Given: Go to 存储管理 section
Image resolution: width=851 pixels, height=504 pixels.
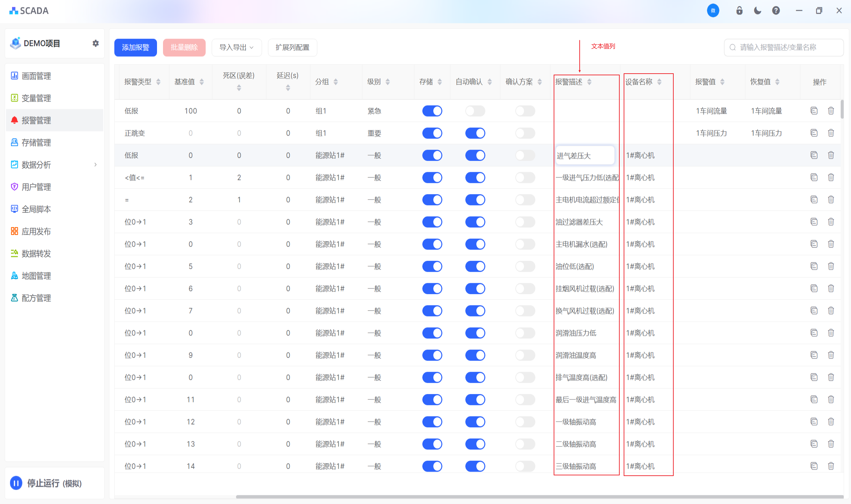Looking at the screenshot, I should point(36,143).
